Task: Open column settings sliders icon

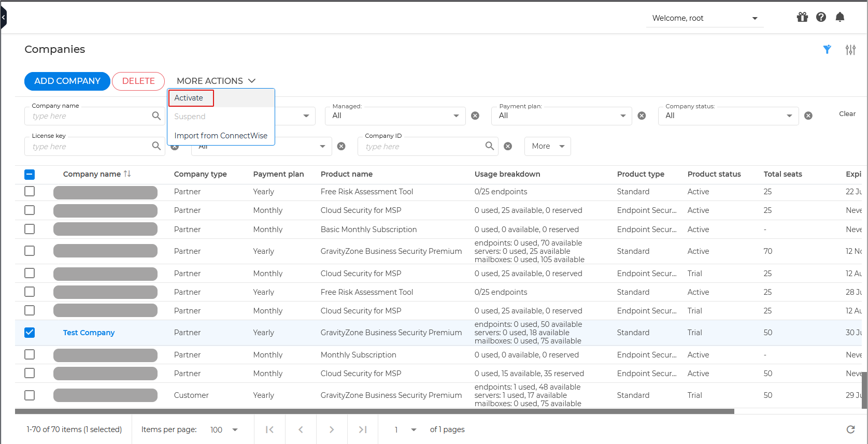Action: pos(850,50)
